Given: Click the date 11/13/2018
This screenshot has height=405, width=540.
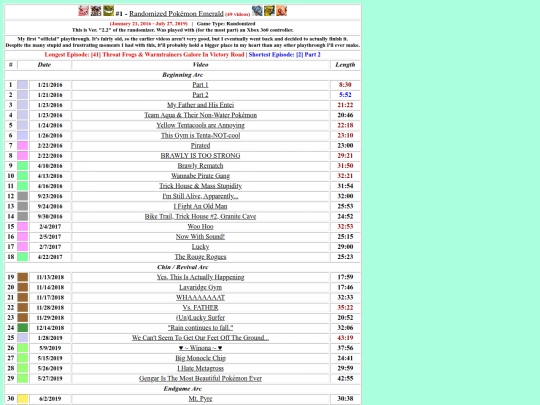Looking at the screenshot, I should 50,277.
